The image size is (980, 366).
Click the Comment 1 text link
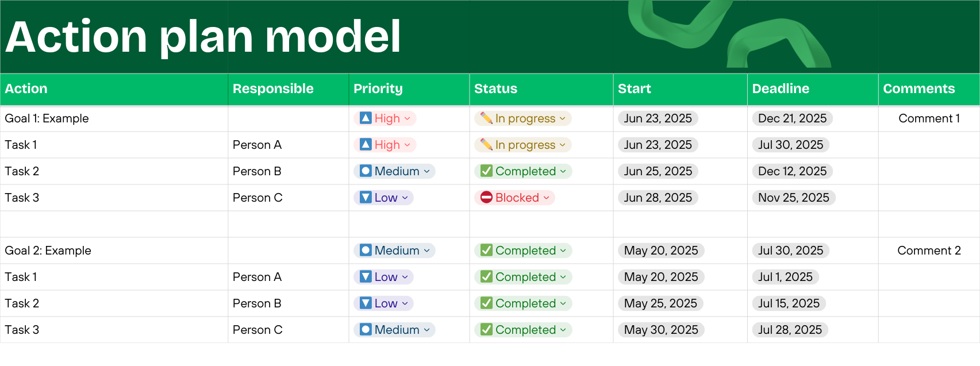[929, 118]
